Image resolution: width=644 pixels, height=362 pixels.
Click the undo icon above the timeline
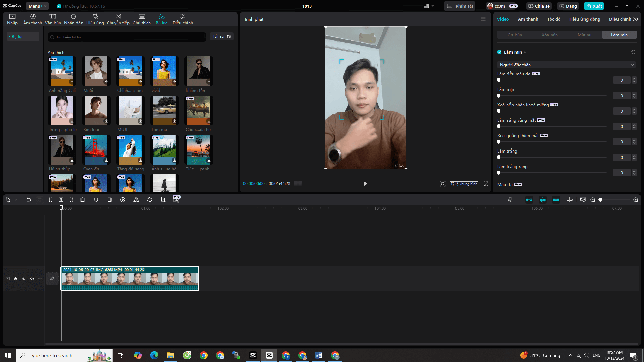29,200
